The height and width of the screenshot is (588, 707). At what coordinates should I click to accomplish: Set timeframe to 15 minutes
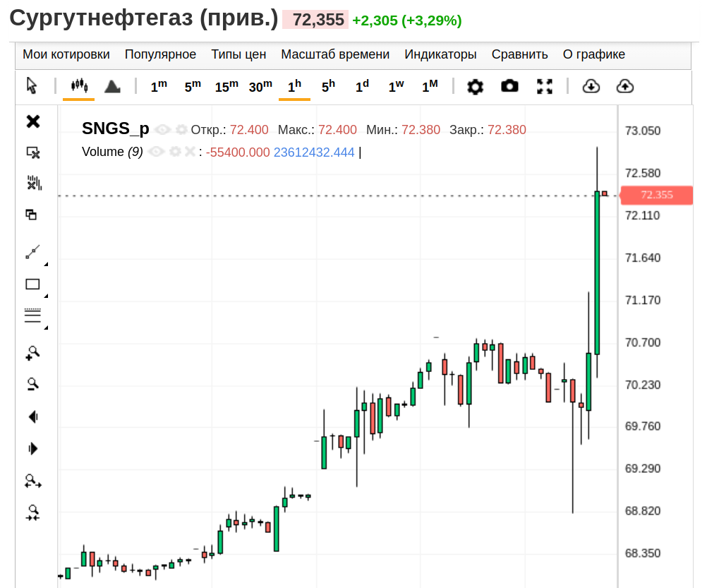(226, 85)
